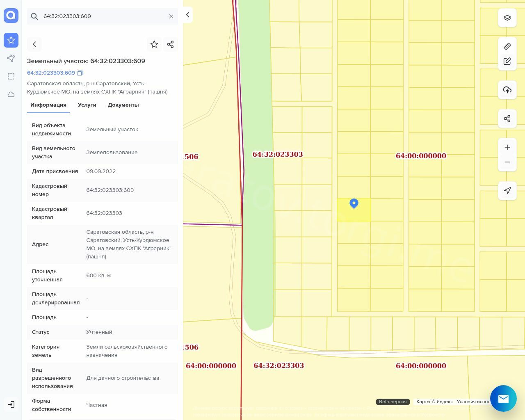Open Favorites section in left sidebar
The image size is (525, 420).
[x=11, y=40]
